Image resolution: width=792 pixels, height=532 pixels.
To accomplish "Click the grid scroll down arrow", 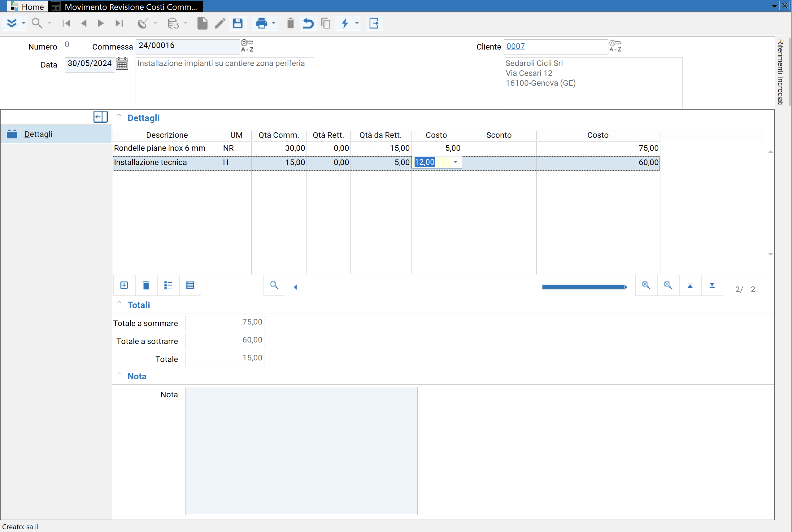I will click(x=770, y=254).
